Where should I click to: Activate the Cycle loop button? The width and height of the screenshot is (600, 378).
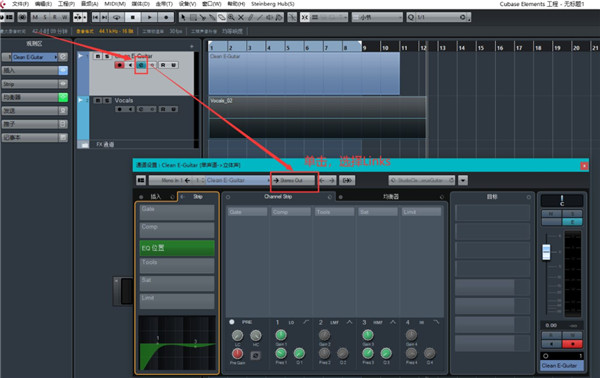pos(117,17)
